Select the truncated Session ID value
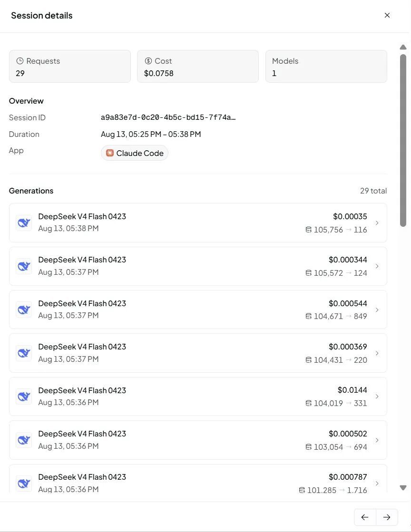 click(x=168, y=117)
